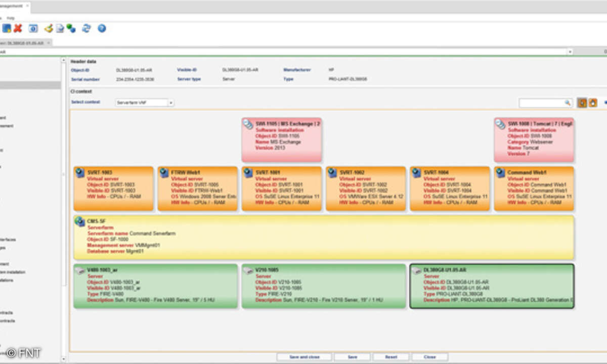This screenshot has width=607, height=364.
Task: Select the FTRW-Web1 card title
Action: click(185, 172)
